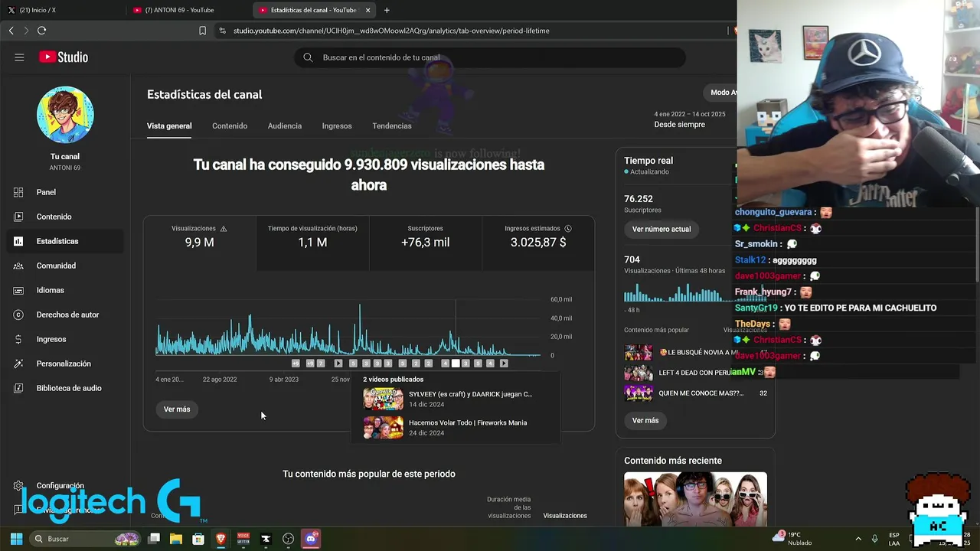Switch to the Audiencia tab
Image resolution: width=980 pixels, height=551 pixels.
tap(285, 126)
